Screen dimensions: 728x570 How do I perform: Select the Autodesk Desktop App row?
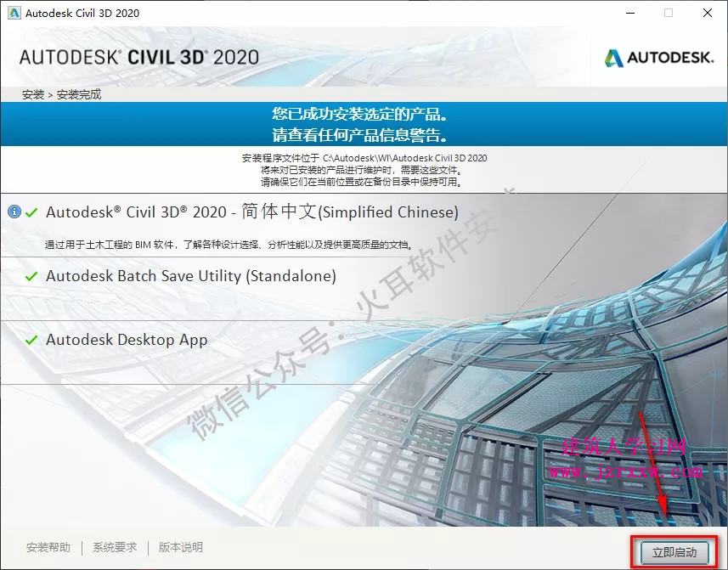point(364,353)
